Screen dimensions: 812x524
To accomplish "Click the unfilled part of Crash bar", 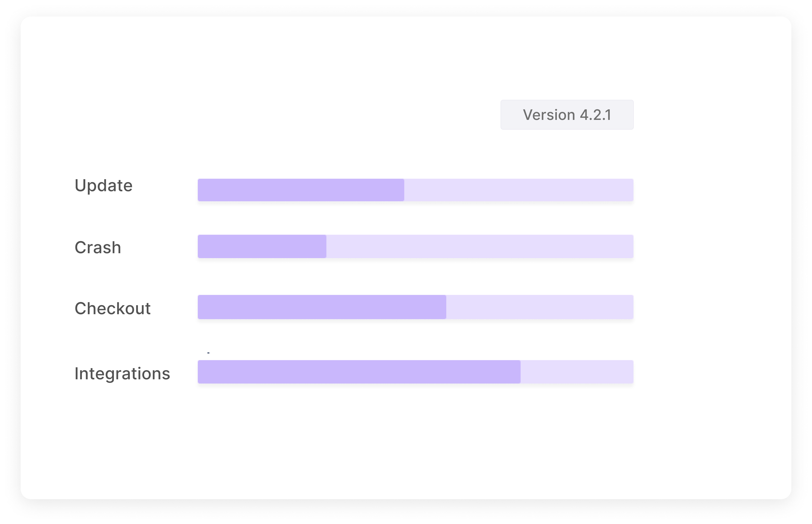I will pos(480,246).
